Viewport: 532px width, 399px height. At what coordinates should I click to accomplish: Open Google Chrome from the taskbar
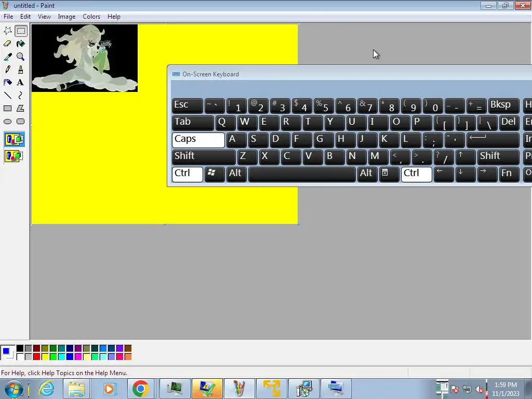pyautogui.click(x=140, y=389)
